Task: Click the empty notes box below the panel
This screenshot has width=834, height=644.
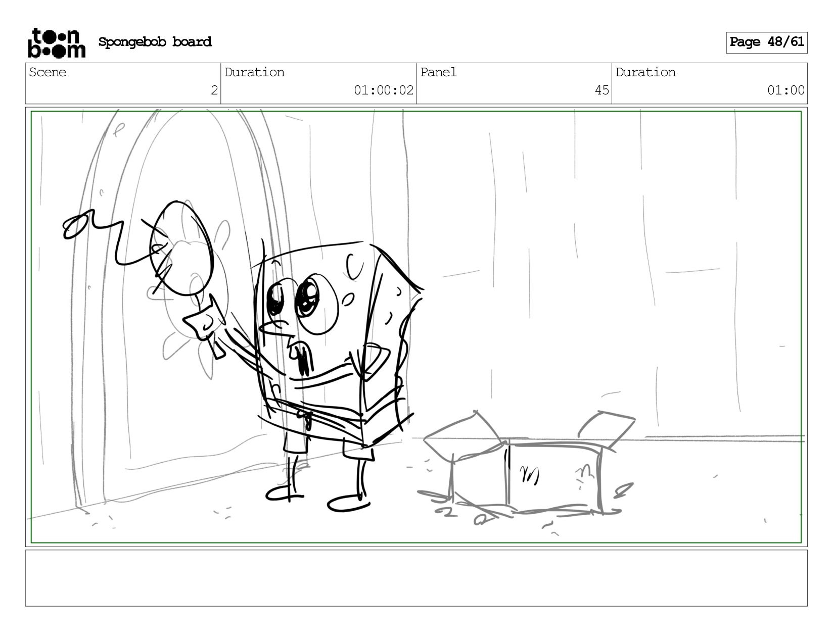Action: tap(416, 578)
